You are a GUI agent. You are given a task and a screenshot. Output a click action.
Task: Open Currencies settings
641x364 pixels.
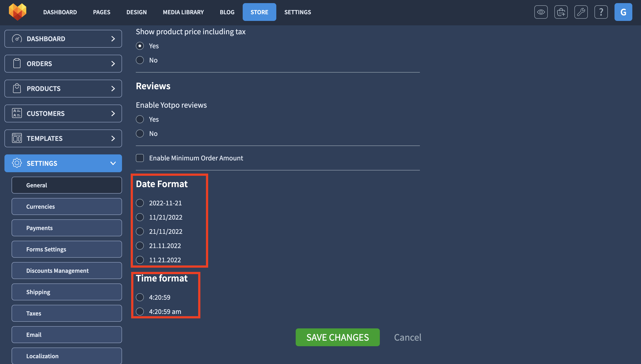click(67, 206)
